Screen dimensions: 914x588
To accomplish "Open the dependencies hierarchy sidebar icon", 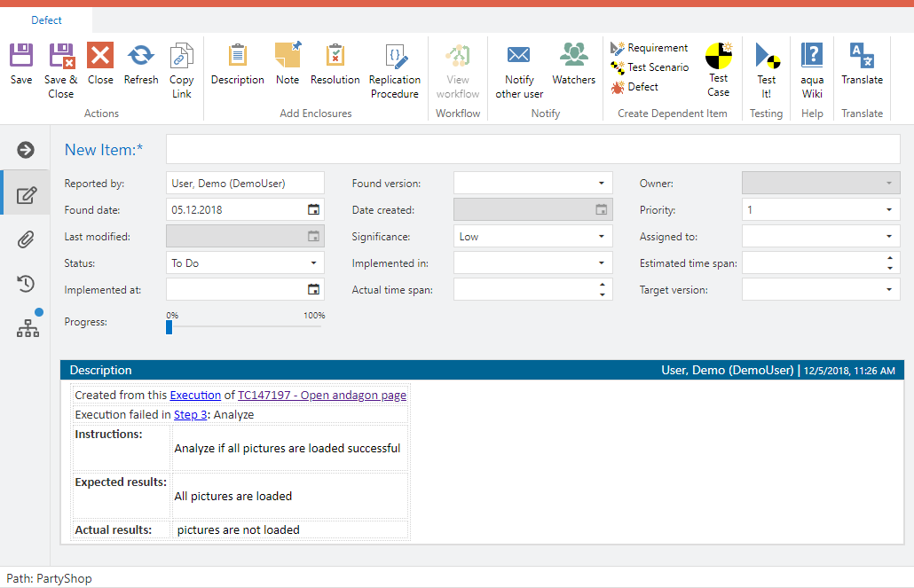I will click(28, 328).
